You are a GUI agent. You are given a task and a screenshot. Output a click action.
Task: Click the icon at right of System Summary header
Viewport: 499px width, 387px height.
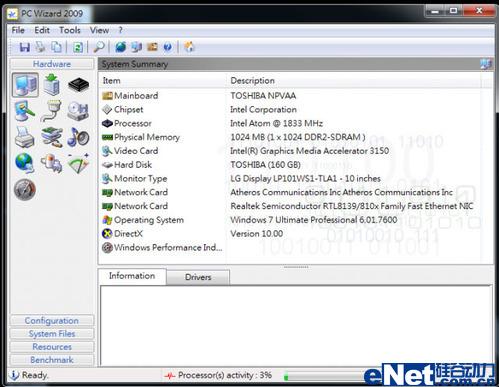coord(486,64)
